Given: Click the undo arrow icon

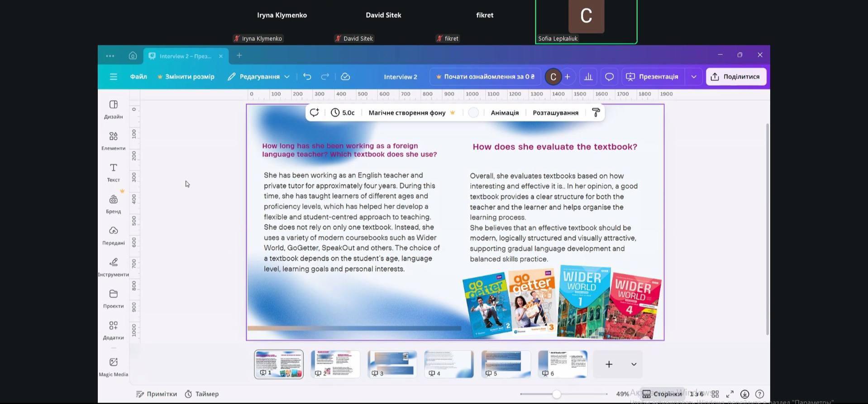Looking at the screenshot, I should click(x=307, y=77).
